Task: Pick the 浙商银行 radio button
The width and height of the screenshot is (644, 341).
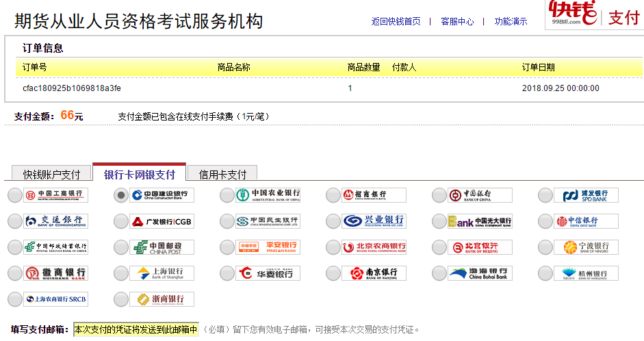Action: tap(120, 299)
